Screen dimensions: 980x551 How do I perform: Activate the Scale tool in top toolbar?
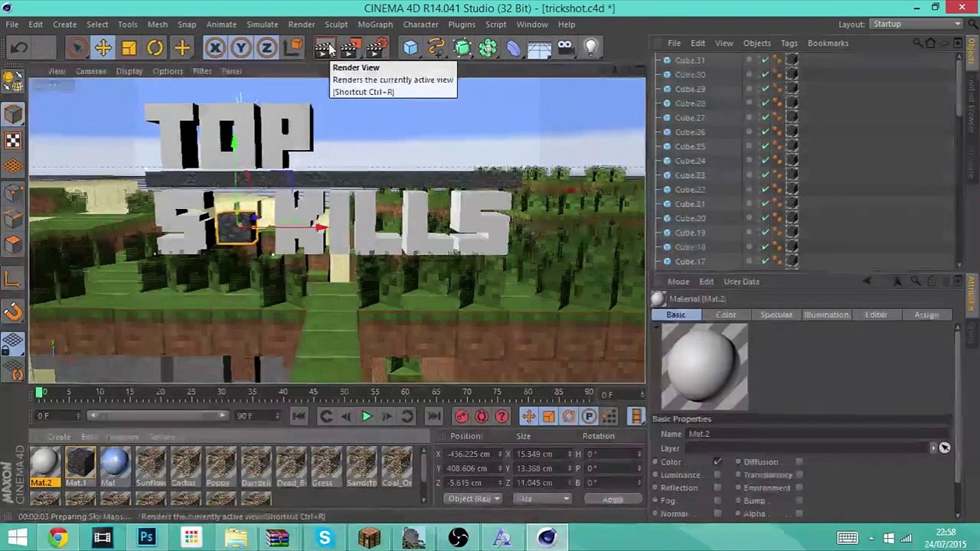(x=129, y=48)
